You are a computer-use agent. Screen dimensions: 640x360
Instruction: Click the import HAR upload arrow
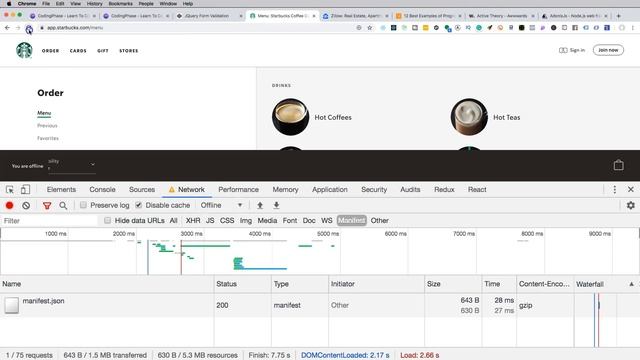point(260,205)
